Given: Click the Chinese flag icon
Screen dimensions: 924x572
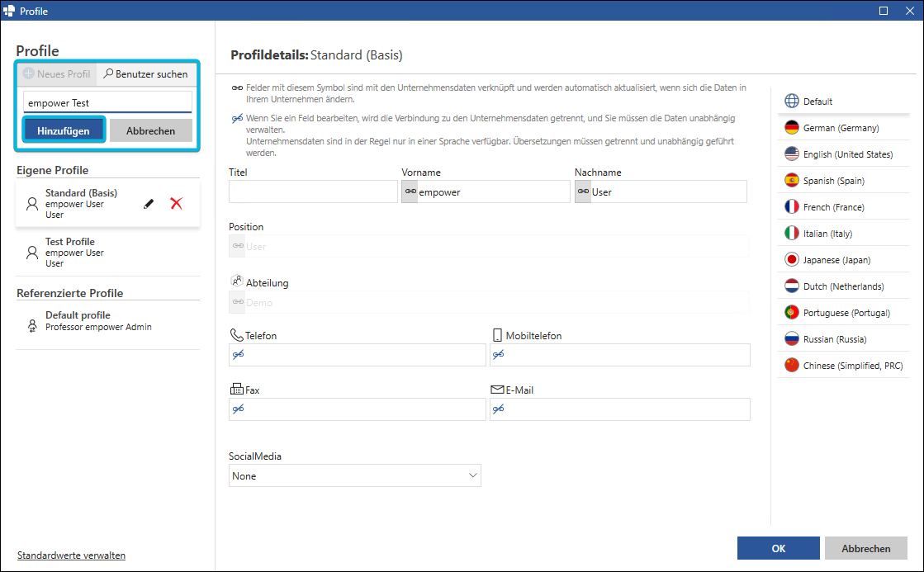Looking at the screenshot, I should point(792,365).
